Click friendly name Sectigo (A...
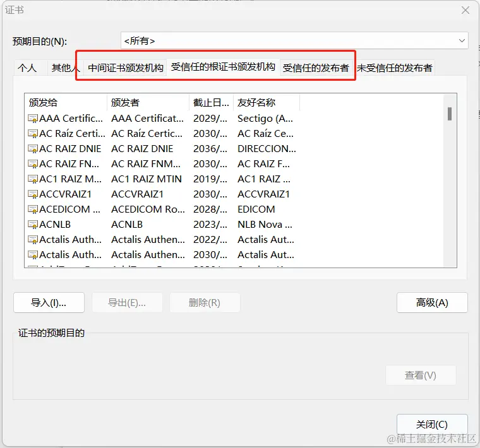This screenshot has width=480, height=448. (265, 119)
